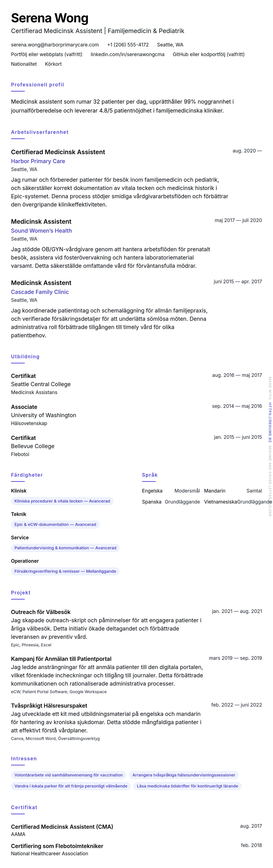Click the Cascade Family Clinic employer link
The width and height of the screenshot is (273, 868).
pyautogui.click(x=40, y=292)
